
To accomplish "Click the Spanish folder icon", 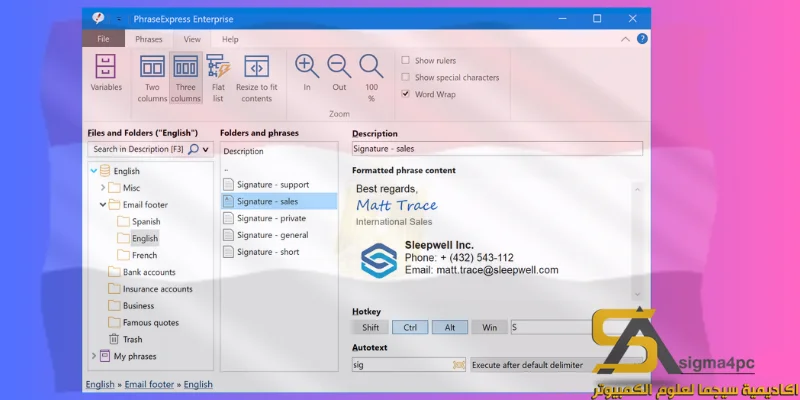I will point(123,221).
